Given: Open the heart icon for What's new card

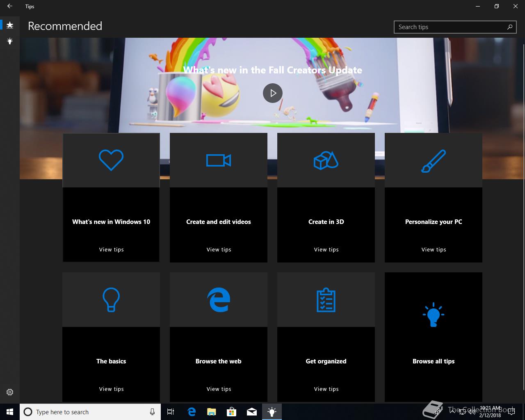Looking at the screenshot, I should (x=111, y=160).
